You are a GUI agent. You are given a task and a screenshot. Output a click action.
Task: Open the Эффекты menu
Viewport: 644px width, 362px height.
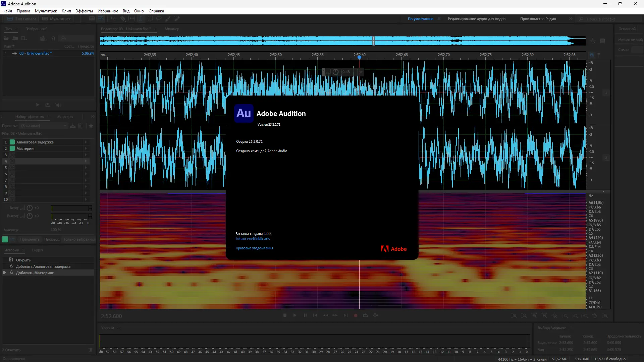[84, 11]
